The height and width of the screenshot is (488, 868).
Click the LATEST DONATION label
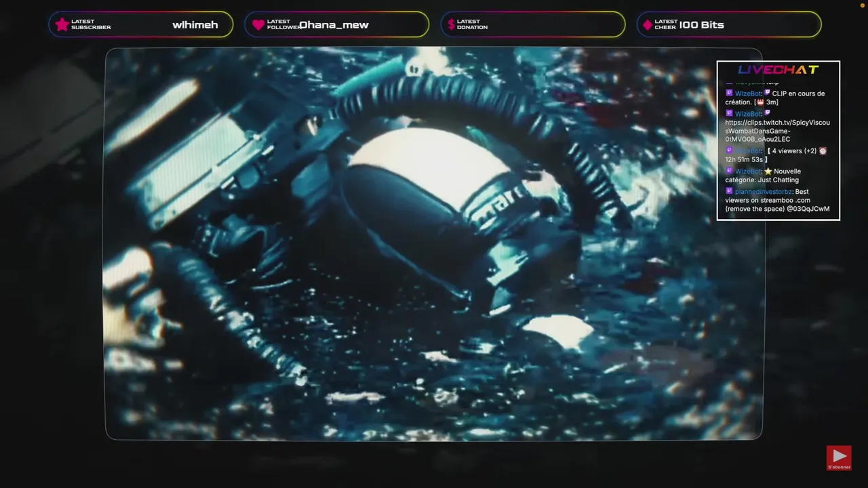[472, 24]
